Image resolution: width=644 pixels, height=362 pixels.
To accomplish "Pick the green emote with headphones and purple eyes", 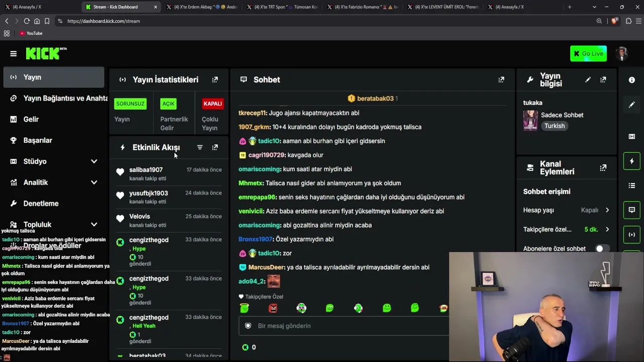I will pos(301,308).
